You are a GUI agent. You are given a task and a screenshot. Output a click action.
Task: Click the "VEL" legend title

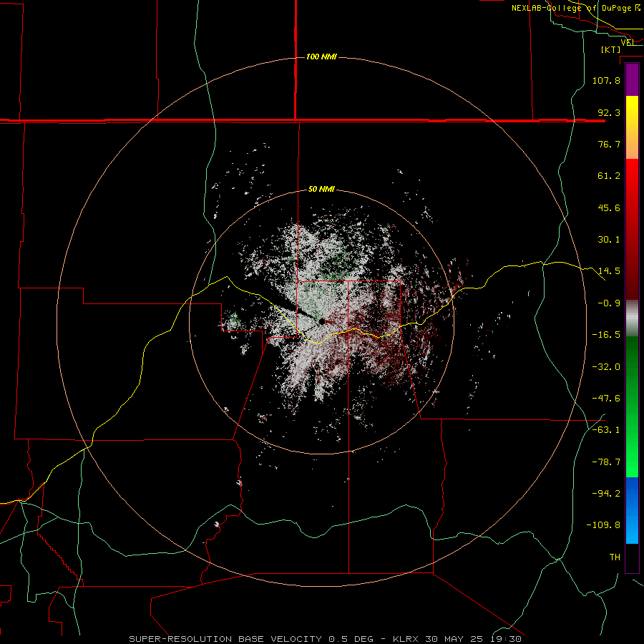(x=628, y=42)
